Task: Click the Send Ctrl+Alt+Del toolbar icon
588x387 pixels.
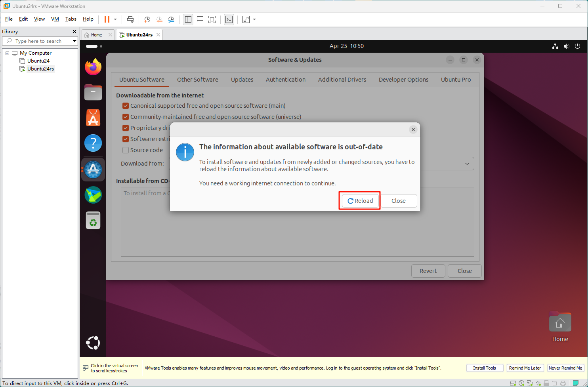Action: click(x=130, y=19)
